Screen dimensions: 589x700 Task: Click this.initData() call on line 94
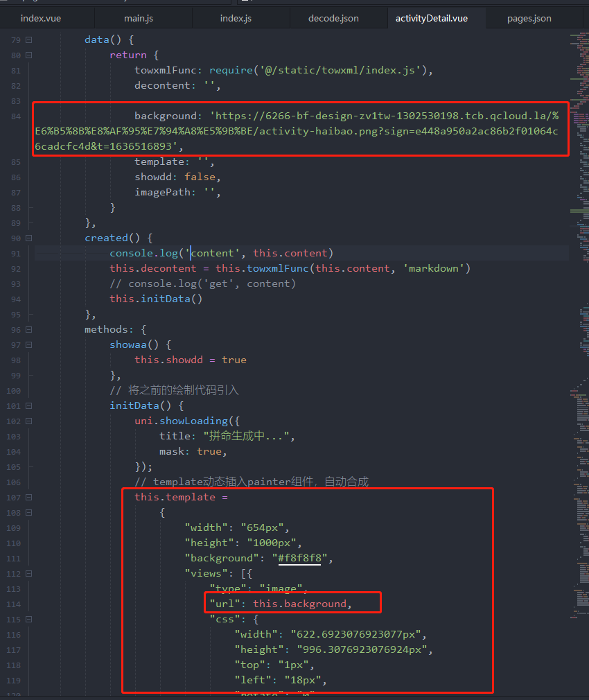[x=156, y=299]
